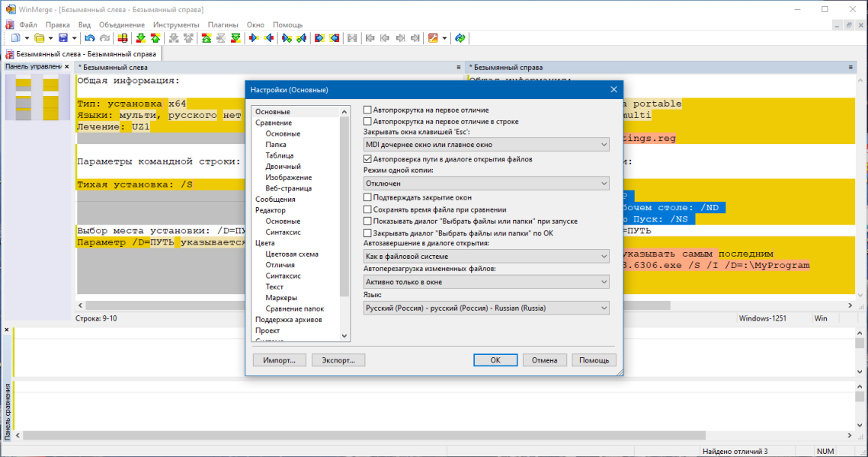The width and height of the screenshot is (868, 457).
Task: Select 'Веб-страница' in settings tree
Action: coord(288,188)
